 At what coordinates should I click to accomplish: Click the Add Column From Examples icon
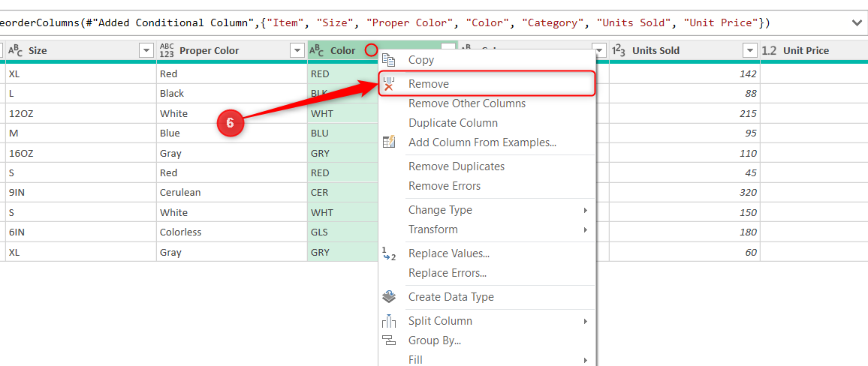click(x=389, y=142)
